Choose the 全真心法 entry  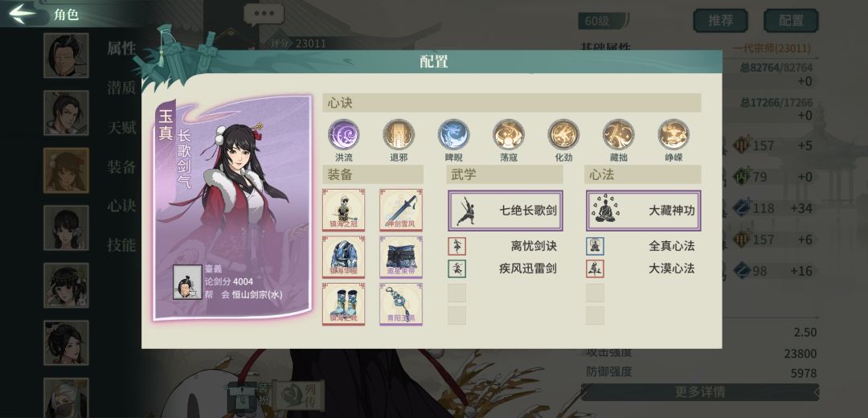[641, 246]
